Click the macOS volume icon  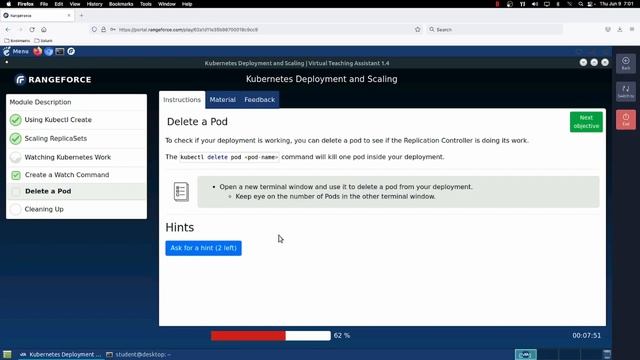pyautogui.click(x=535, y=4)
